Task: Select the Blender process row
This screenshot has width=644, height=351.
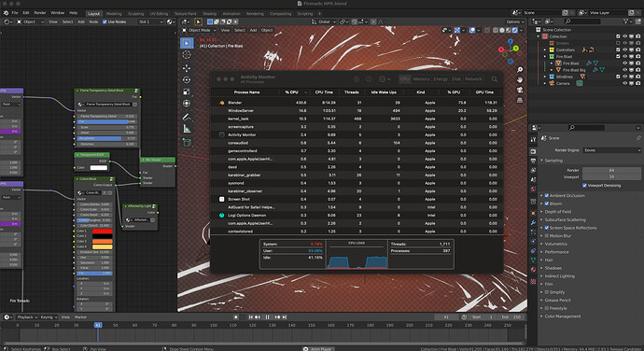Action: [x=357, y=103]
